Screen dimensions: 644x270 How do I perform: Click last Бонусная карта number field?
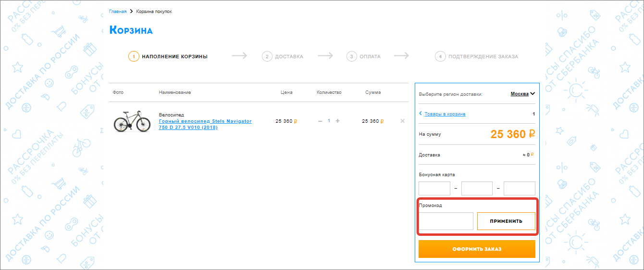click(519, 188)
